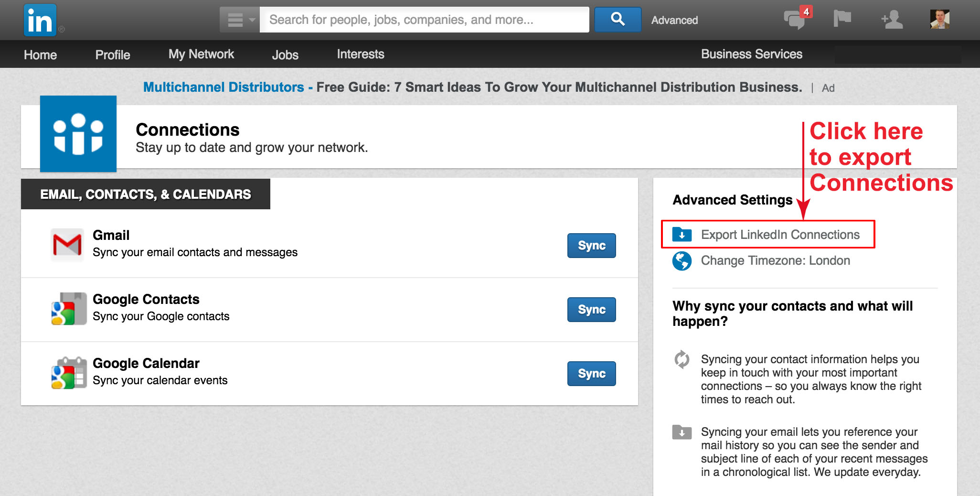Image resolution: width=980 pixels, height=496 pixels.
Task: Click the Gmail service title
Action: coord(111,235)
